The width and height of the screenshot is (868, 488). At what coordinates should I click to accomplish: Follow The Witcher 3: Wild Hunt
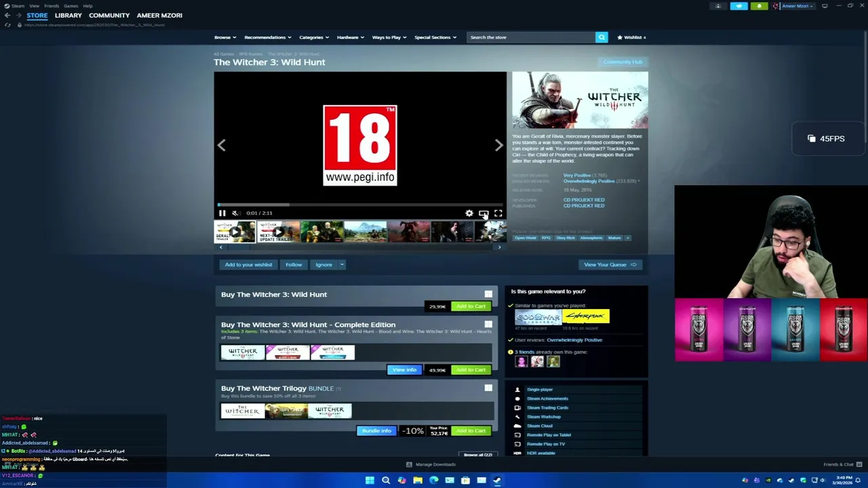(294, 265)
